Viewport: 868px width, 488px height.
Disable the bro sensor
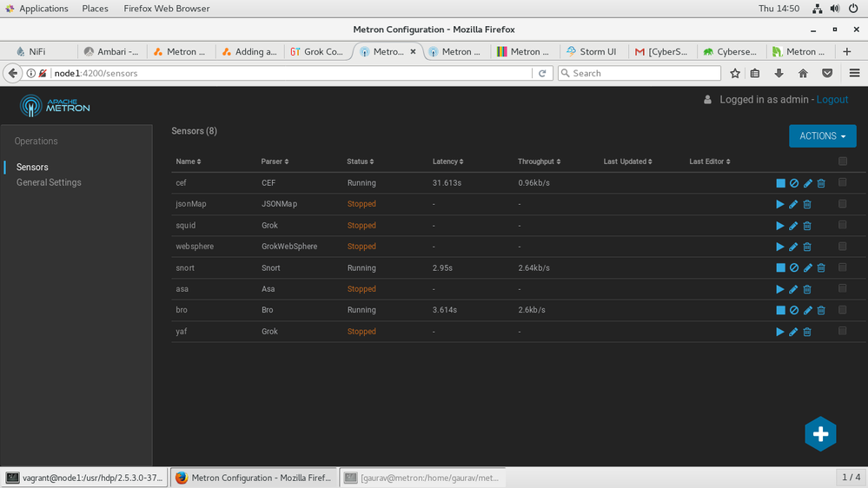[x=794, y=310]
